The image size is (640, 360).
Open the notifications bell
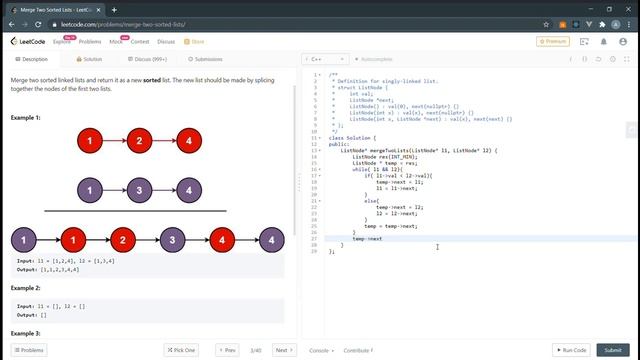pos(604,42)
